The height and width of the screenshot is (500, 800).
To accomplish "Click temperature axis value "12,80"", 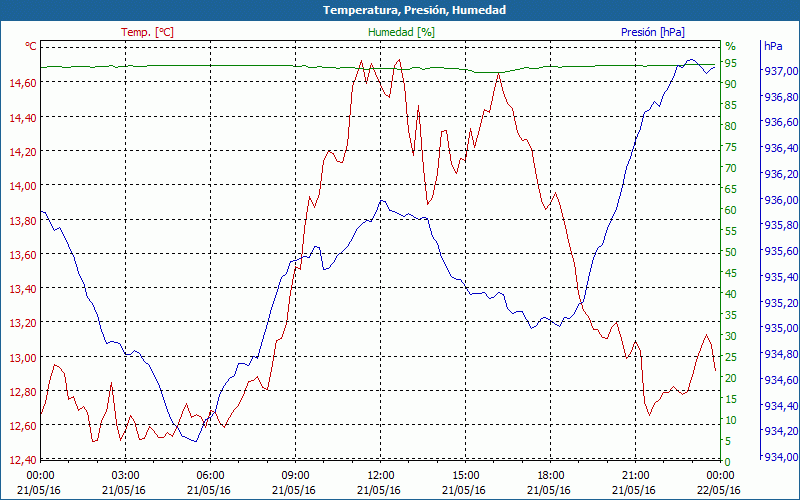I will [x=23, y=392].
